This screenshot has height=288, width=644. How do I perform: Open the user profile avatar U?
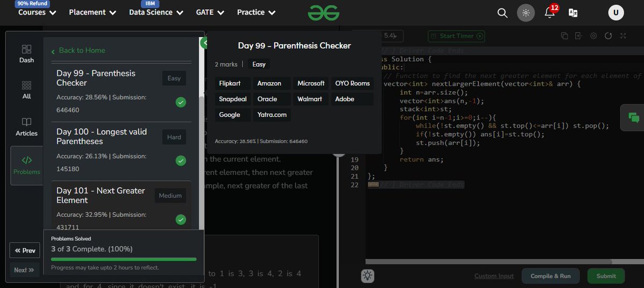click(616, 13)
